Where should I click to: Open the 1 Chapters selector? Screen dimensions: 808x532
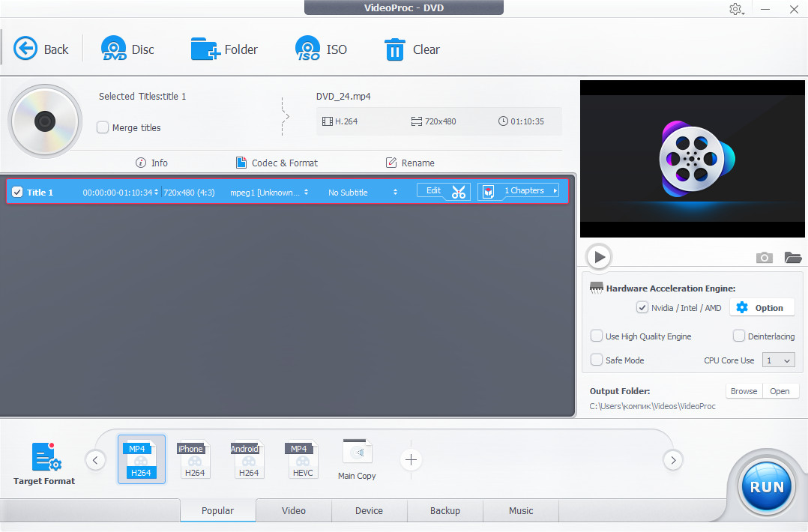(x=518, y=190)
